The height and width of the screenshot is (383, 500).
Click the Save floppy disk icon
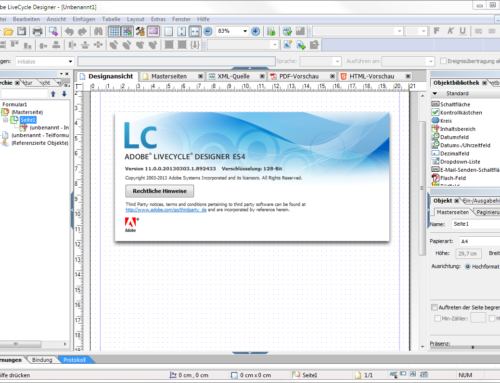[22, 32]
